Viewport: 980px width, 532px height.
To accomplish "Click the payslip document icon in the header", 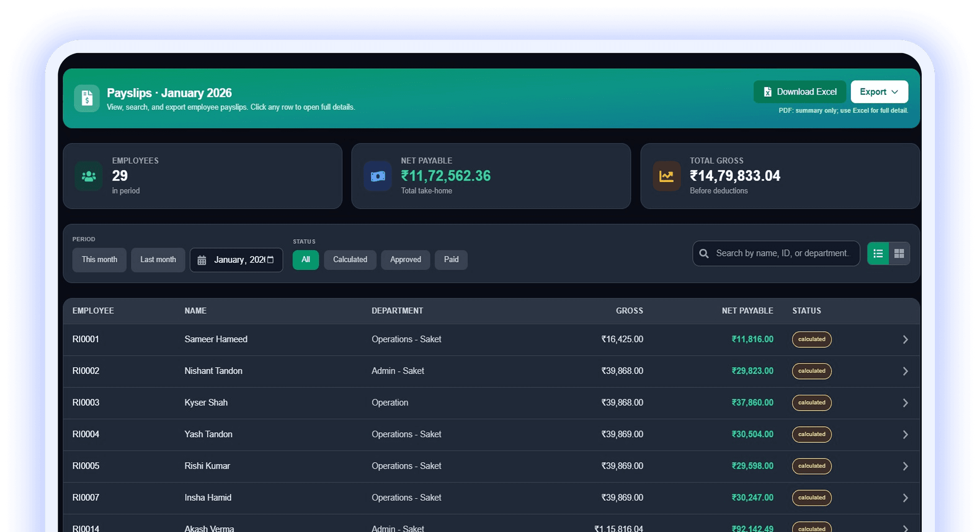I will point(87,98).
